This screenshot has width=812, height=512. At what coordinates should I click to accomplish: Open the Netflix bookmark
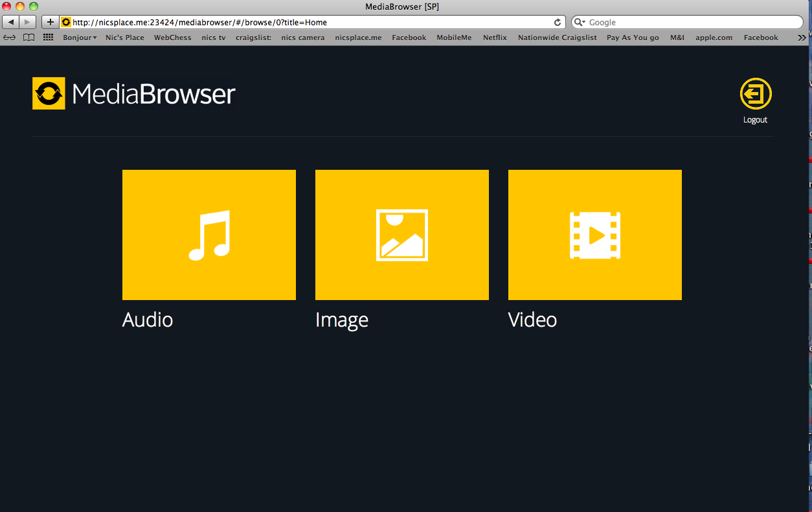pyautogui.click(x=495, y=38)
